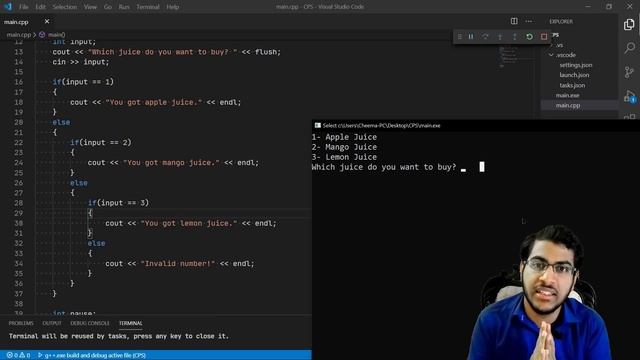
Task: Click the "Invalid number!" string
Action: [178, 264]
